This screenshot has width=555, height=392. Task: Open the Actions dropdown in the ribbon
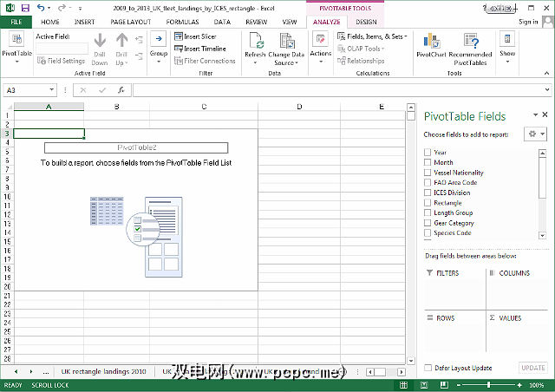(320, 45)
